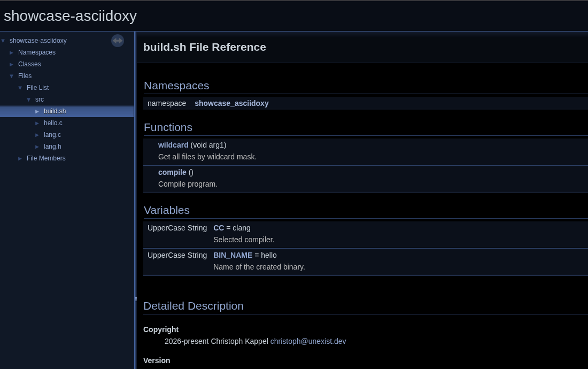Expand the Classes tree node arrow
The image size is (588, 369).
coord(12,64)
